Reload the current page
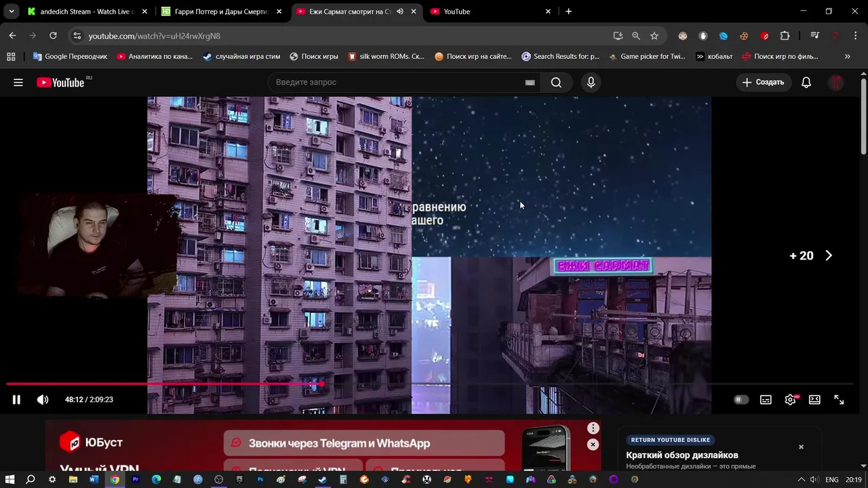The height and width of the screenshot is (488, 868). [x=53, y=36]
